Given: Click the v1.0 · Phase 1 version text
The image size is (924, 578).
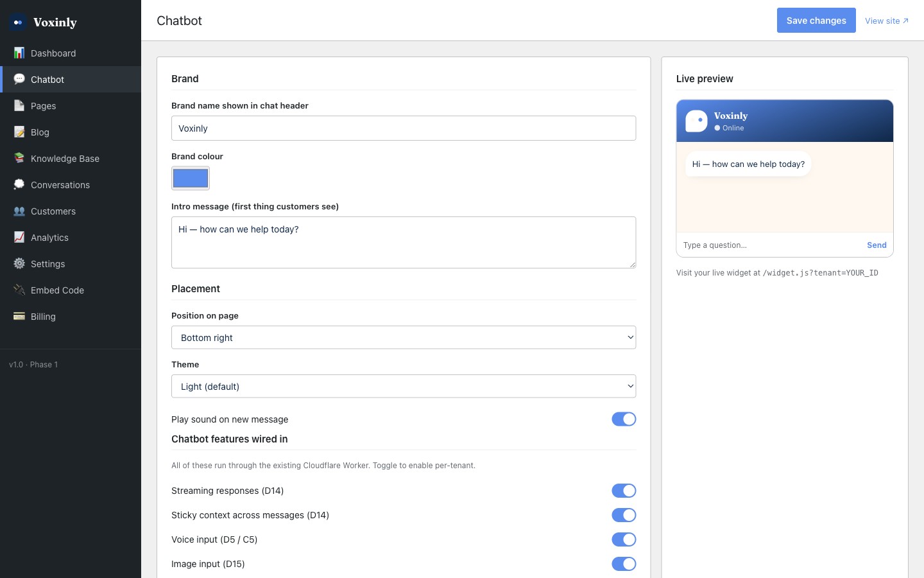Looking at the screenshot, I should point(33,365).
